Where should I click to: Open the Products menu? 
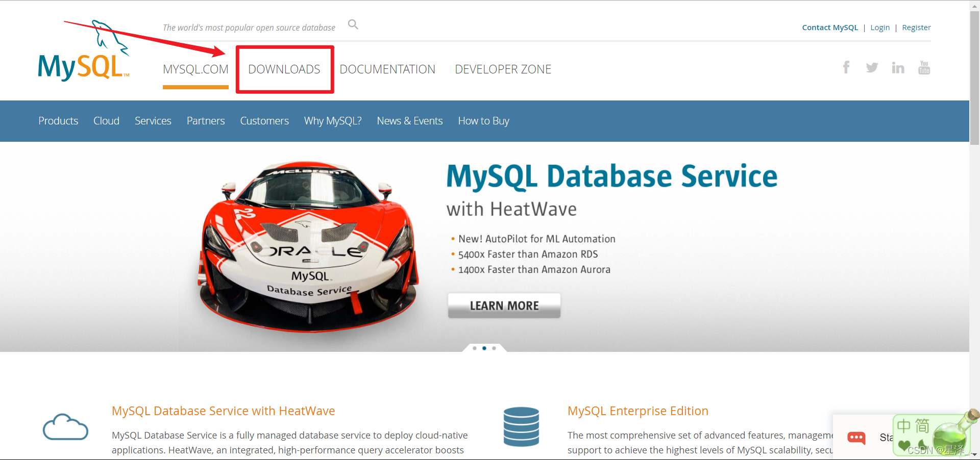(x=58, y=121)
